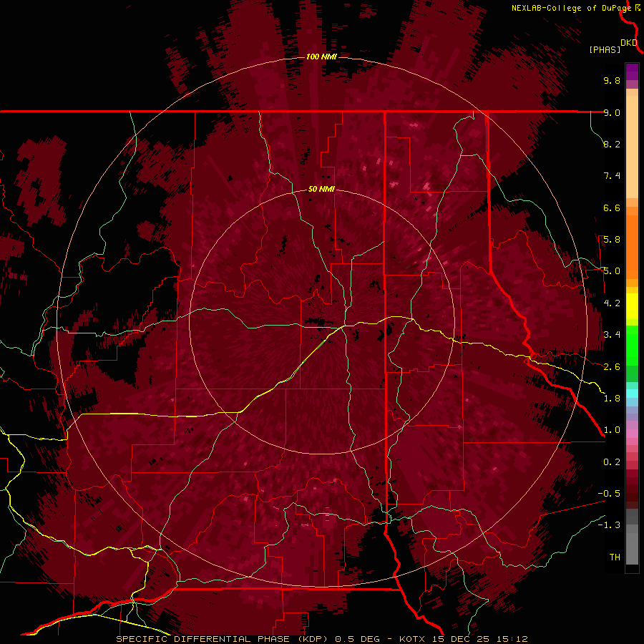Click the [PHAS] units label above the scale
Image resolution: width=644 pixels, height=644 pixels.
pyautogui.click(x=605, y=49)
